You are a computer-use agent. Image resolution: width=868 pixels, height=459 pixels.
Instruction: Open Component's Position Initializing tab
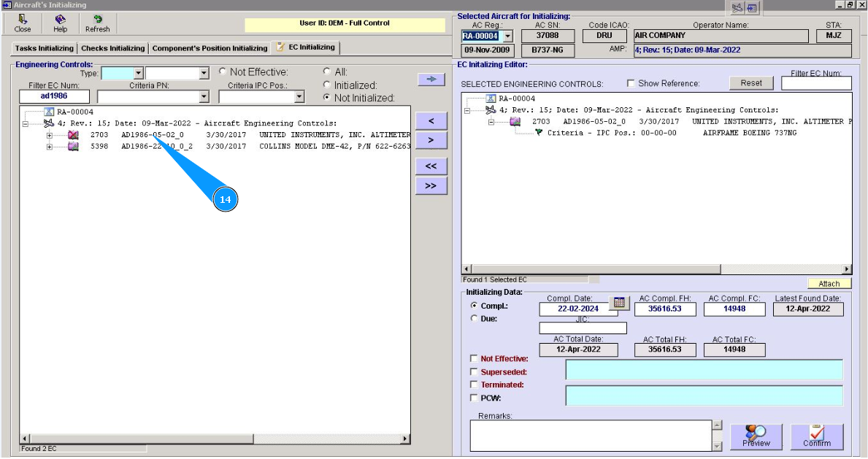pos(210,48)
